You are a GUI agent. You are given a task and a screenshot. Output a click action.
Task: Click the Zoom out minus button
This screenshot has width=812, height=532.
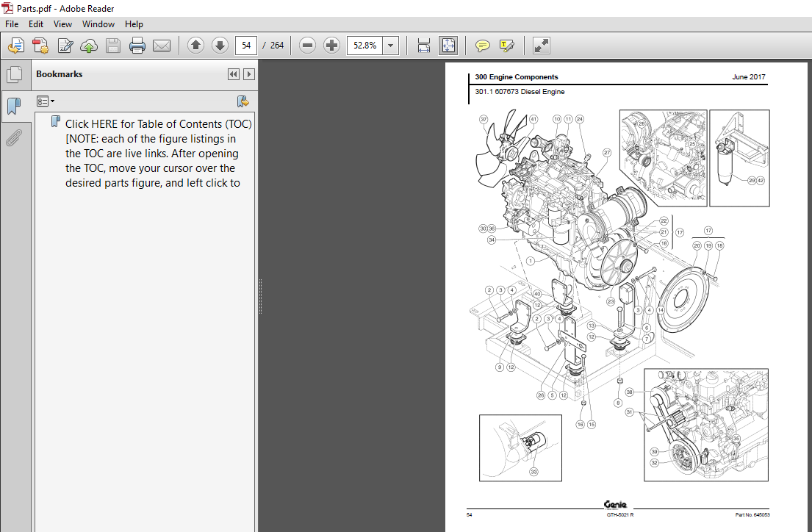tap(308, 46)
